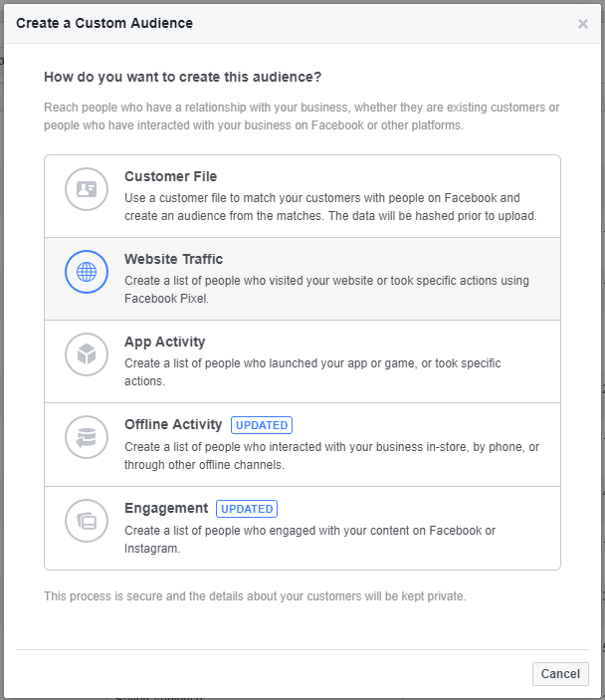Click the description about in-store and phone interactions
This screenshot has height=700, width=605.
[331, 456]
